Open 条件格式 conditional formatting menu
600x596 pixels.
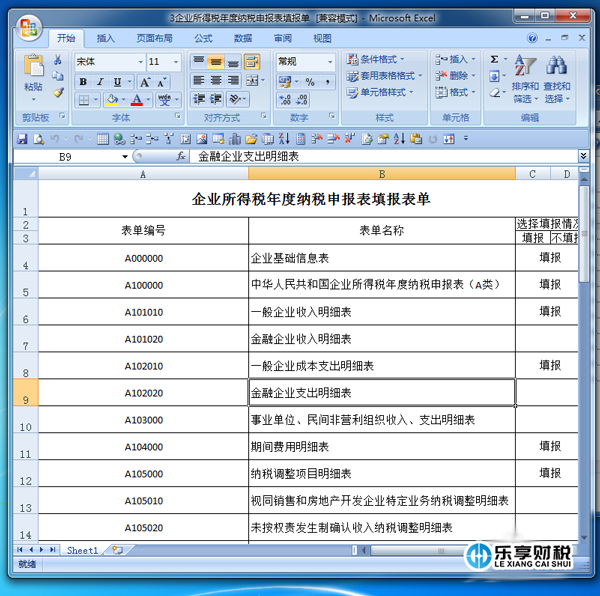pos(375,59)
